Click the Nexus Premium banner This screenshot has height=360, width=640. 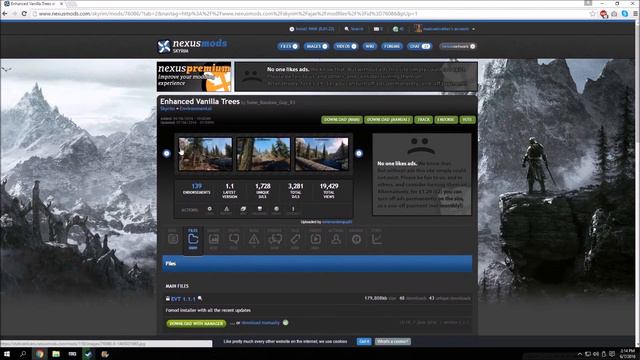pyautogui.click(x=194, y=77)
